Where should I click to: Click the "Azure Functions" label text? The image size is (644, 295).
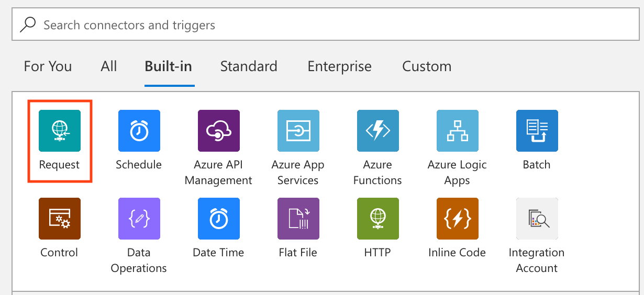[377, 173]
